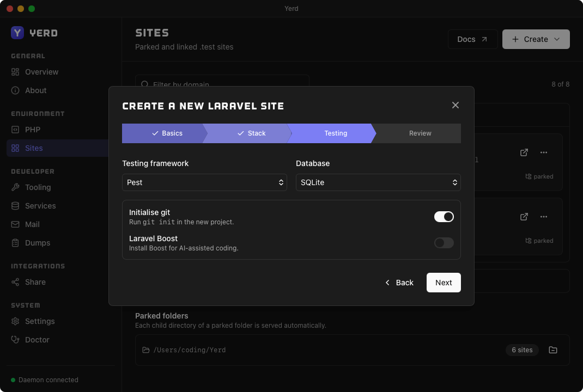
Task: Go to the Stack step tab
Action: point(248,133)
